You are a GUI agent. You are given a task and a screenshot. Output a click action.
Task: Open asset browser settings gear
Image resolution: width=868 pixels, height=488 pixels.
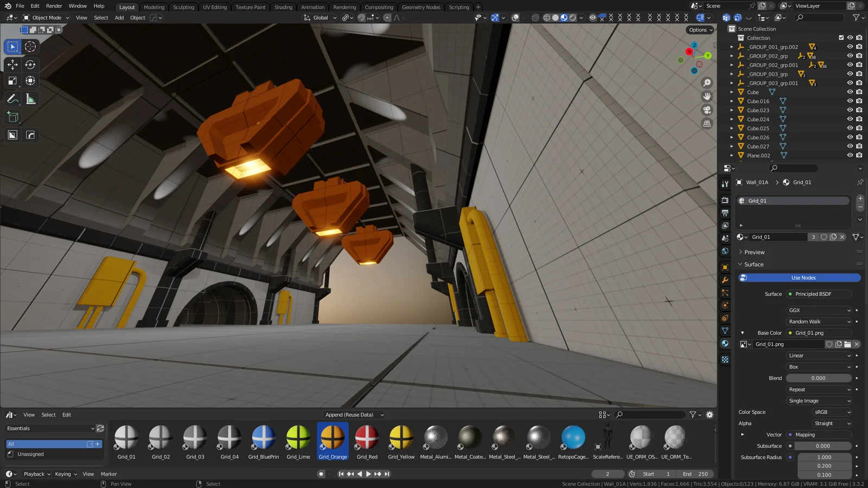[710, 415]
